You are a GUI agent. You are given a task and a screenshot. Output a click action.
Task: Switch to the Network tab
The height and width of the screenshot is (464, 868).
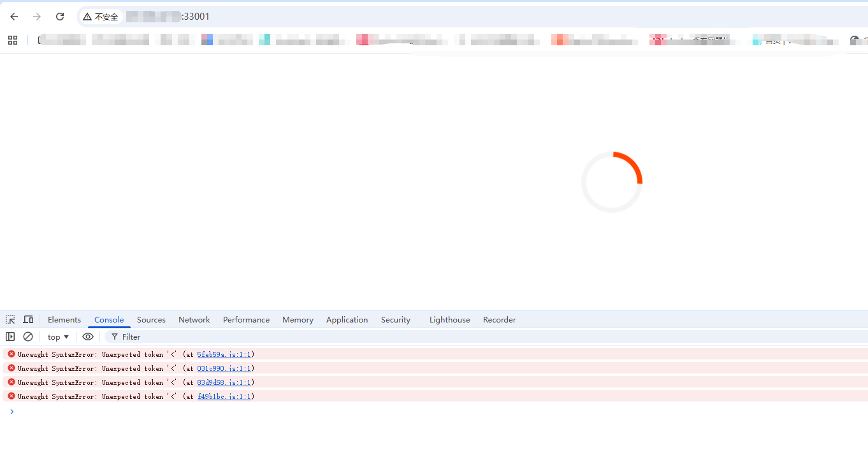(194, 320)
